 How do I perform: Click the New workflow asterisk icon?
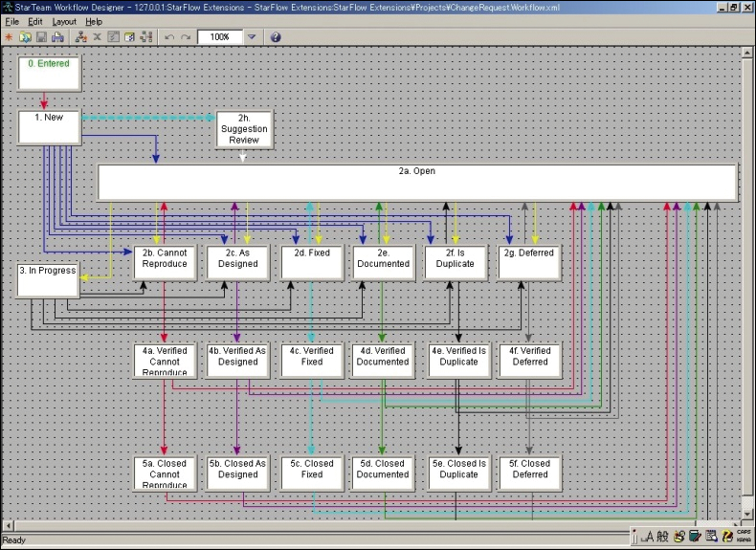(x=9, y=37)
